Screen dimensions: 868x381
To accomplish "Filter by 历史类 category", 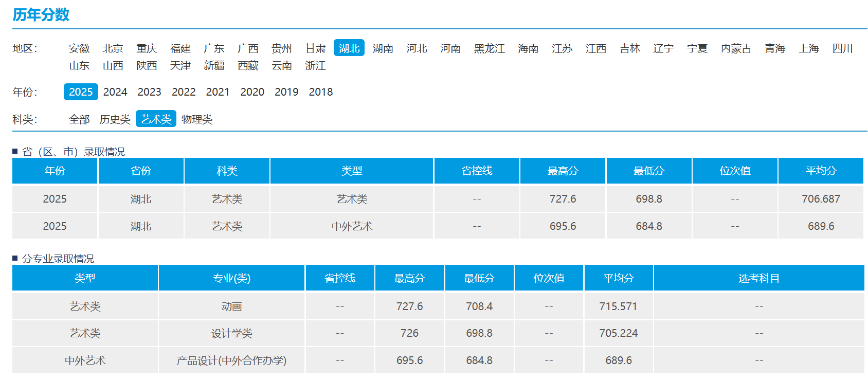I will [115, 119].
